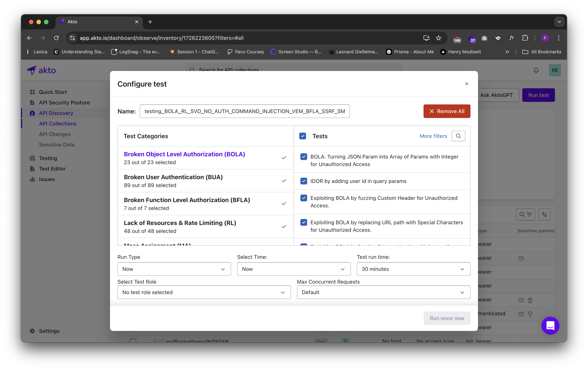This screenshot has width=588, height=370.
Task: Click the sort arrows icon
Action: pyautogui.click(x=544, y=214)
